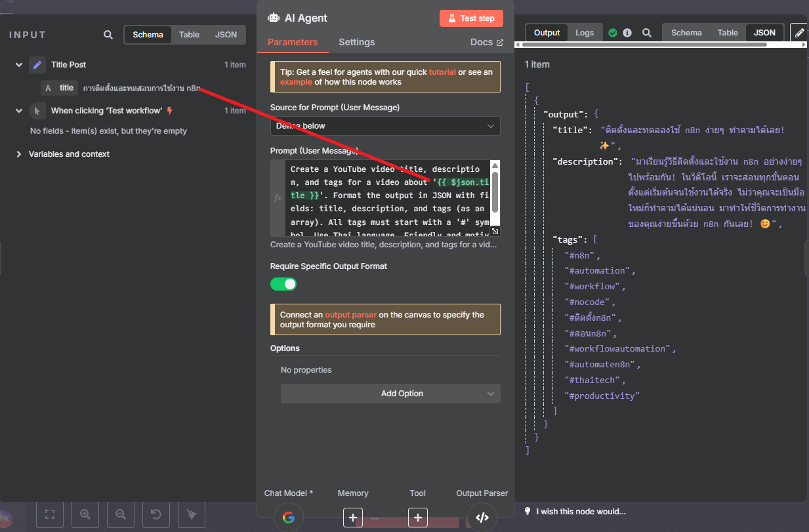The height and width of the screenshot is (532, 809).
Task: Open the example link in the tip
Action: (297, 82)
